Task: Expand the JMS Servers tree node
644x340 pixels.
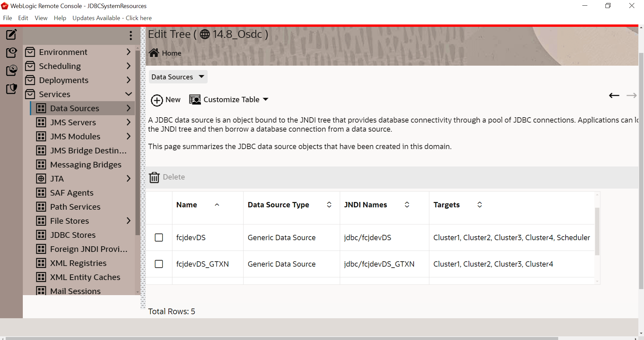Action: [128, 122]
